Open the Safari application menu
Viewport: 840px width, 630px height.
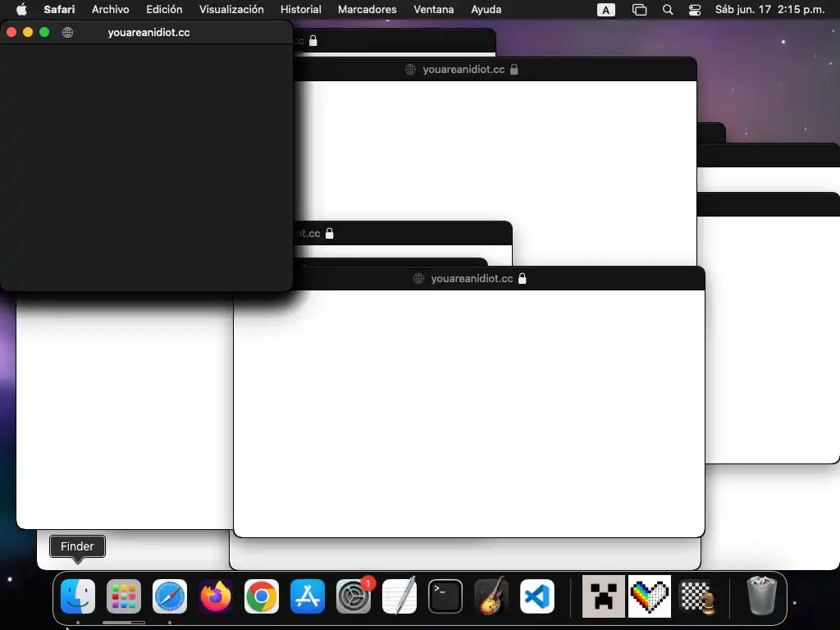pyautogui.click(x=59, y=9)
